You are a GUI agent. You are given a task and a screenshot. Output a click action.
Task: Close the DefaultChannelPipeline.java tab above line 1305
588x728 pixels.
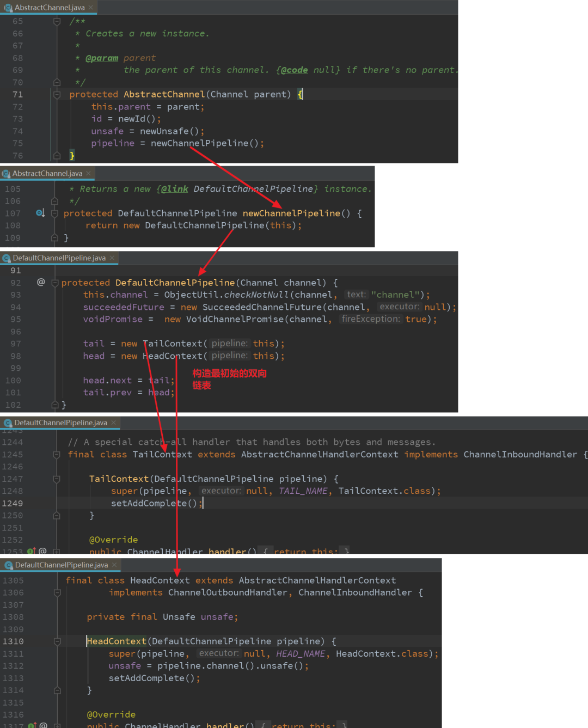pyautogui.click(x=114, y=565)
